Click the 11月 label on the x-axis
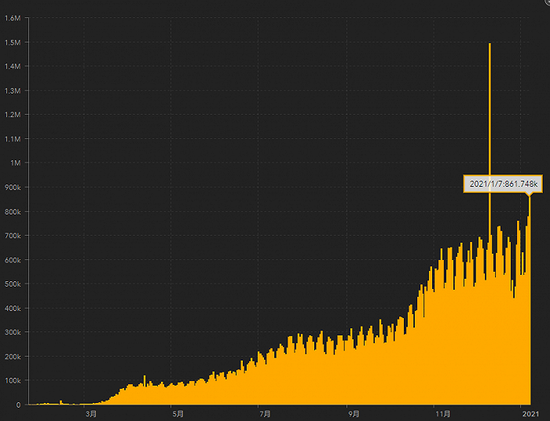 point(443,414)
